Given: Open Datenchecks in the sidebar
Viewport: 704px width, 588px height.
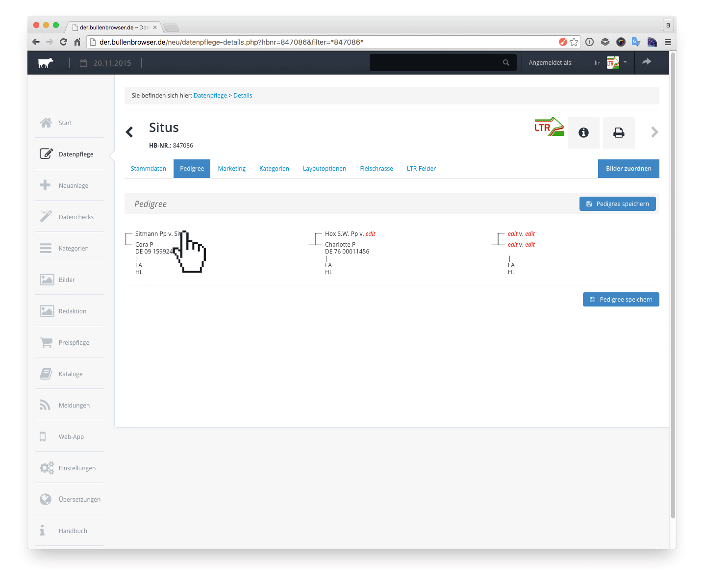Looking at the screenshot, I should click(x=76, y=217).
